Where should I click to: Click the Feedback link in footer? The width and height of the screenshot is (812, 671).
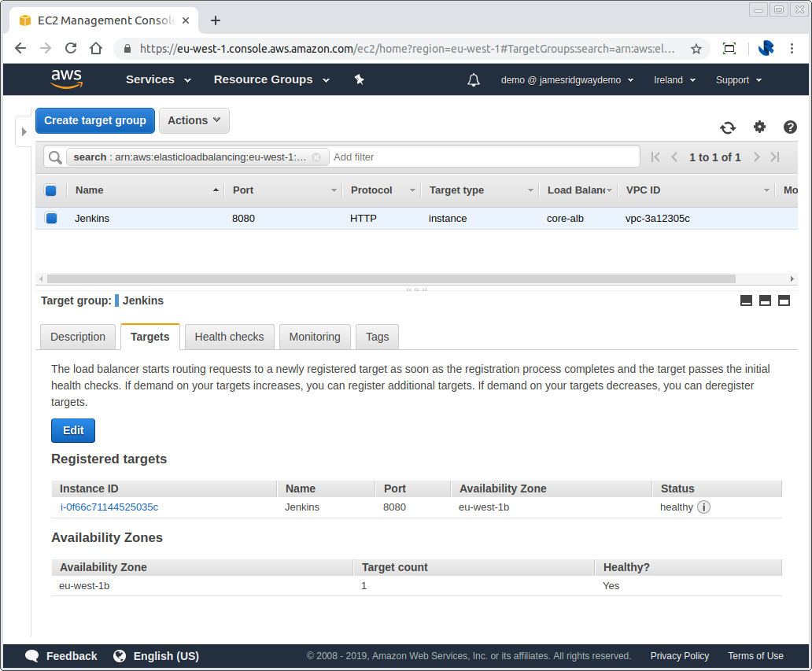coord(72,656)
